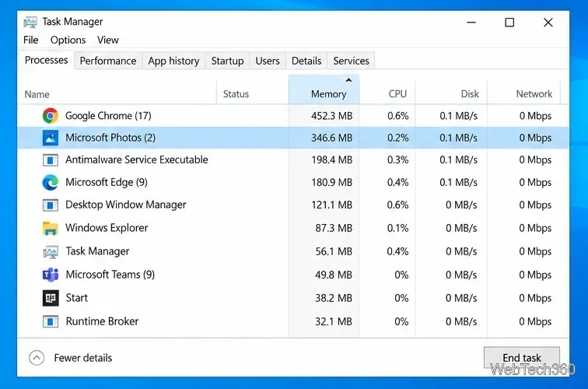Click the 32.1 MB memory value
The height and width of the screenshot is (389, 588).
[x=334, y=322]
